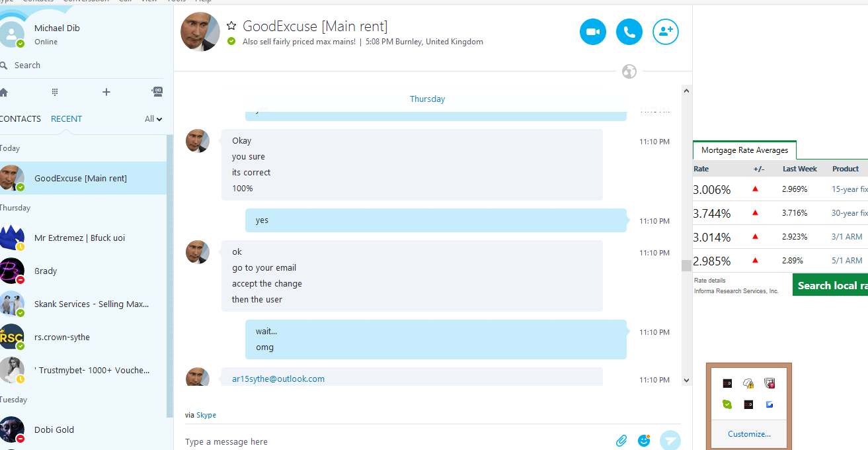Image resolution: width=868 pixels, height=450 pixels.
Task: Attach a file with the paperclip icon
Action: pyautogui.click(x=621, y=441)
